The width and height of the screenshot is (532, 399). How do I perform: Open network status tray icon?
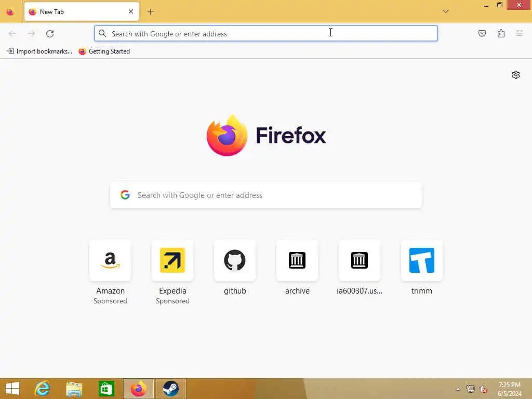click(470, 389)
